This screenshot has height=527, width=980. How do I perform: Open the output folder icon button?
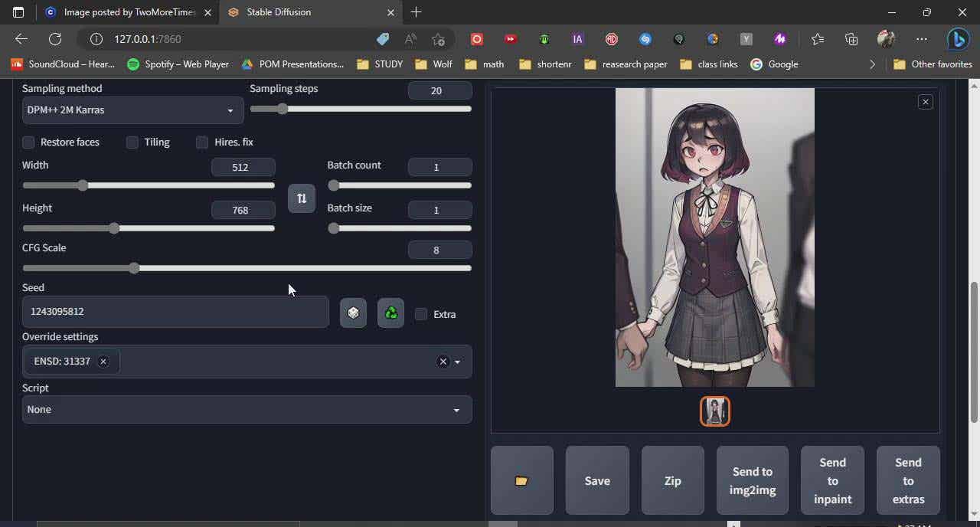[521, 480]
